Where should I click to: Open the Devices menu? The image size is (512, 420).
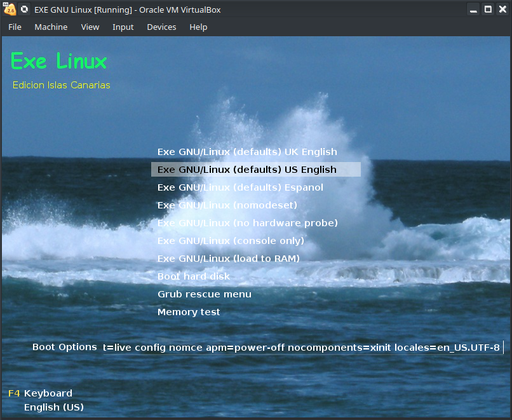coord(161,27)
